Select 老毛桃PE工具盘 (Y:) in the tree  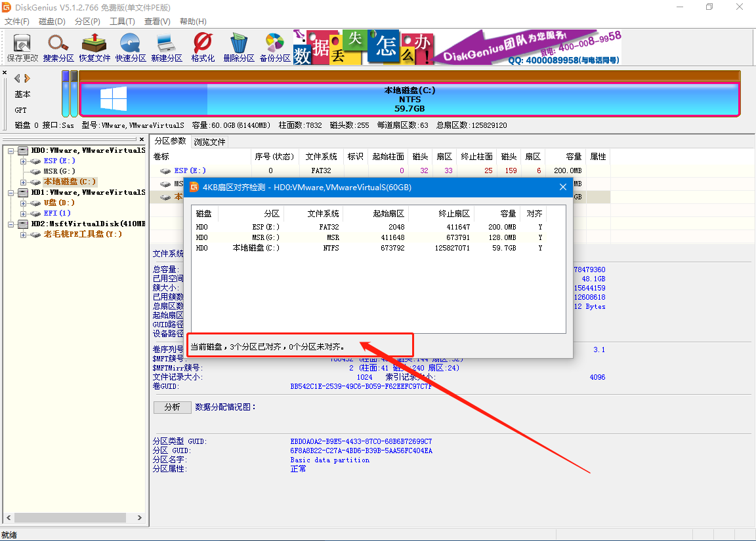click(x=83, y=234)
